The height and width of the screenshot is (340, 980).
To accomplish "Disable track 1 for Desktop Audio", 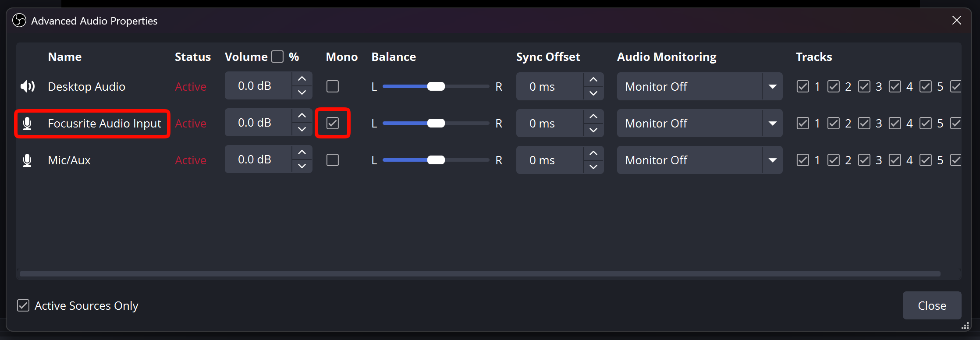I will click(803, 86).
